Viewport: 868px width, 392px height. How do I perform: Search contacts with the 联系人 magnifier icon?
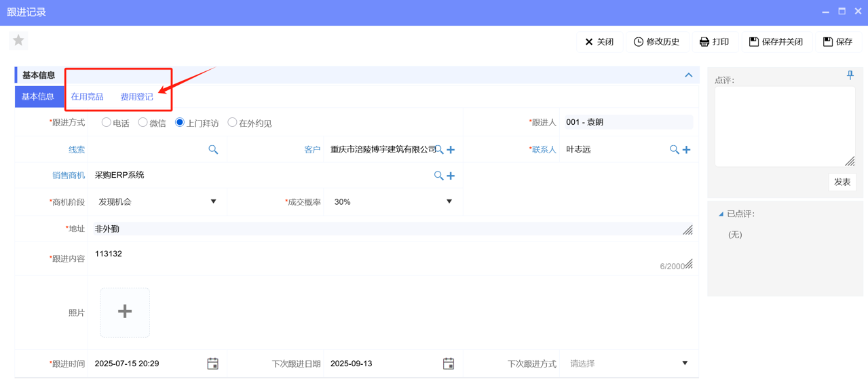tap(673, 149)
